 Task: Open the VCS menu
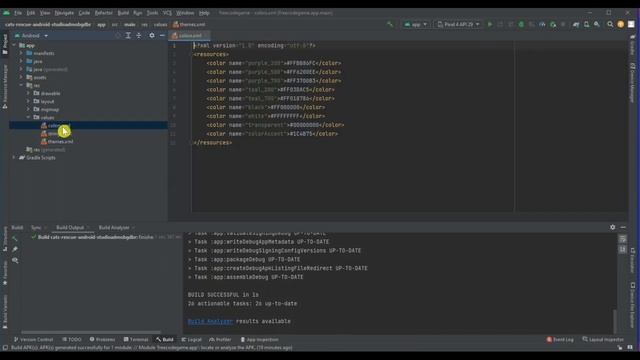[167, 13]
